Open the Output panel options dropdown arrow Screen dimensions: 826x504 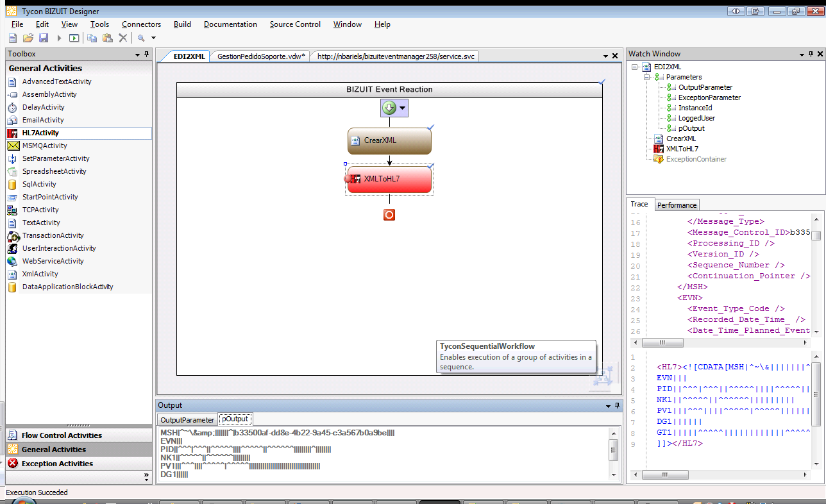[608, 406]
